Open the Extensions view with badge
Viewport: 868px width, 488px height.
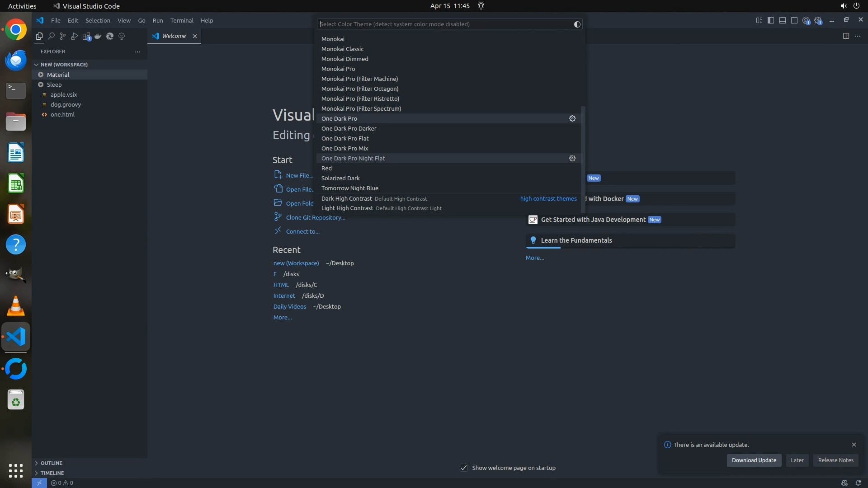[x=86, y=36]
